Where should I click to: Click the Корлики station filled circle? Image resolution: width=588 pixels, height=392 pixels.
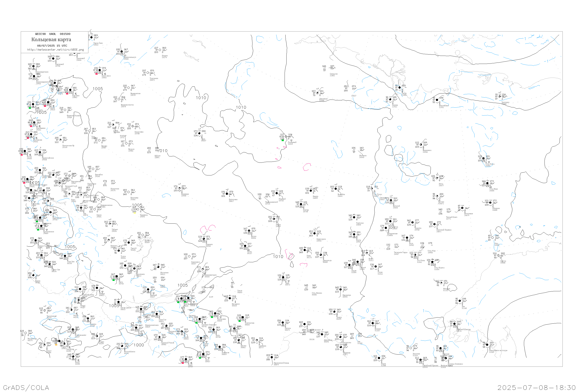click(x=70, y=90)
